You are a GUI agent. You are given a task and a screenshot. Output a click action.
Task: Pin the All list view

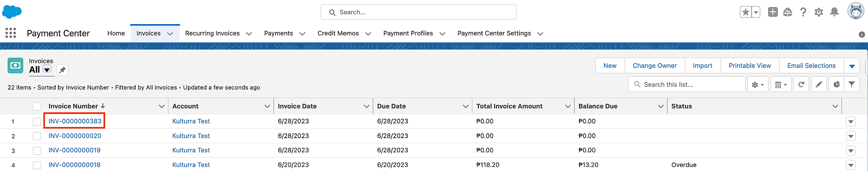pyautogui.click(x=62, y=70)
